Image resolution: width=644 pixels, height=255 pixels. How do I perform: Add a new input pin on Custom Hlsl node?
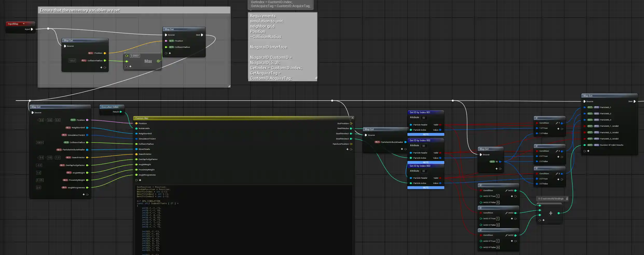coord(140,180)
